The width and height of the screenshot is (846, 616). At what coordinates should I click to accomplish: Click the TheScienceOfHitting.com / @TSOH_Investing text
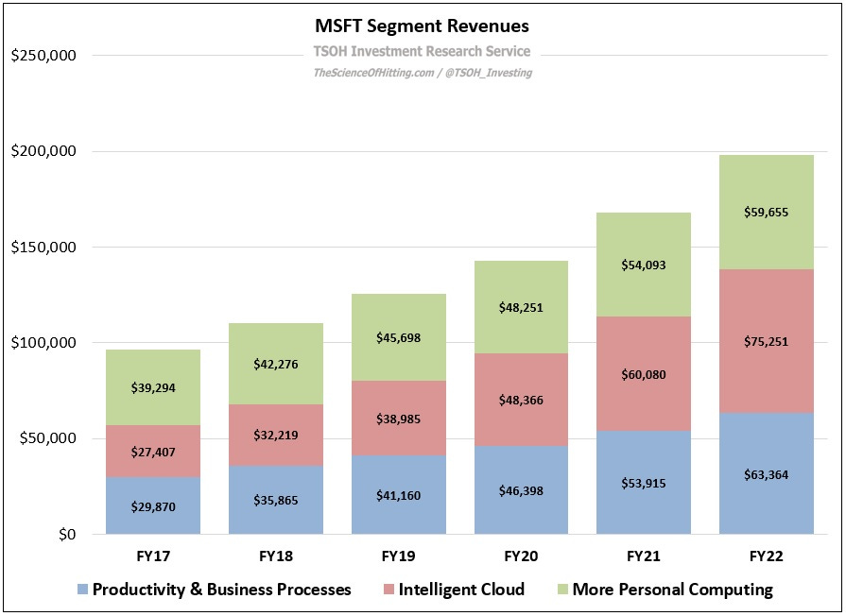click(423, 73)
